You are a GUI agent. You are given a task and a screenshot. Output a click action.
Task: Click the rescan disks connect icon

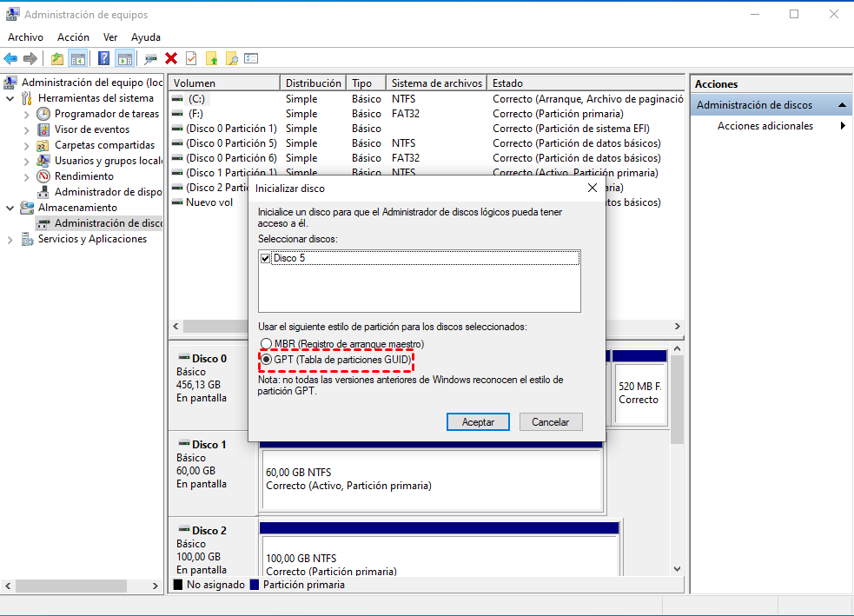(151, 58)
